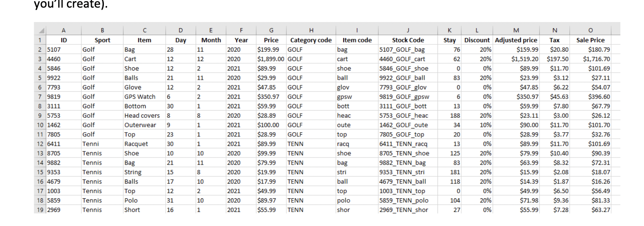Select the sale price $1,716.70
This screenshot has height=226, width=644.
click(x=590, y=59)
